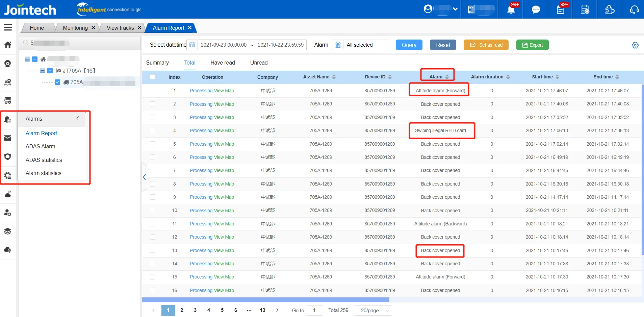This screenshot has width=644, height=317.
Task: Click the hamburger menu icon
Action: click(8, 27)
